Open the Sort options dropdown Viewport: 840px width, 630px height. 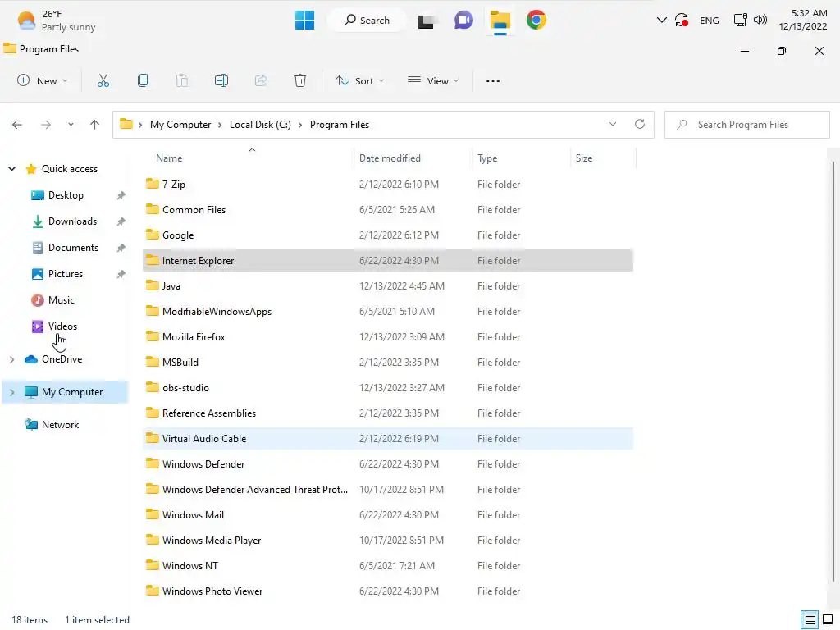tap(360, 81)
